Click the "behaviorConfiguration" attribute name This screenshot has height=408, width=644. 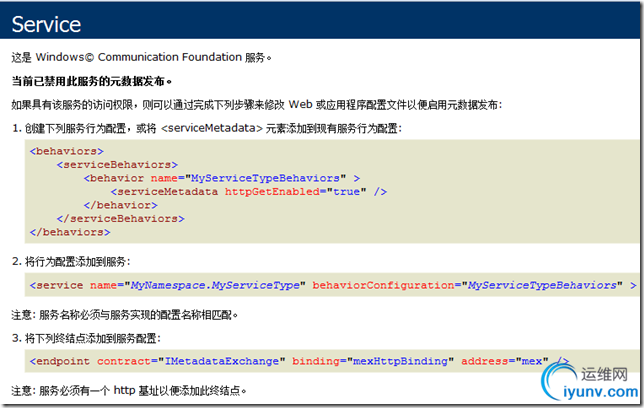tap(383, 285)
